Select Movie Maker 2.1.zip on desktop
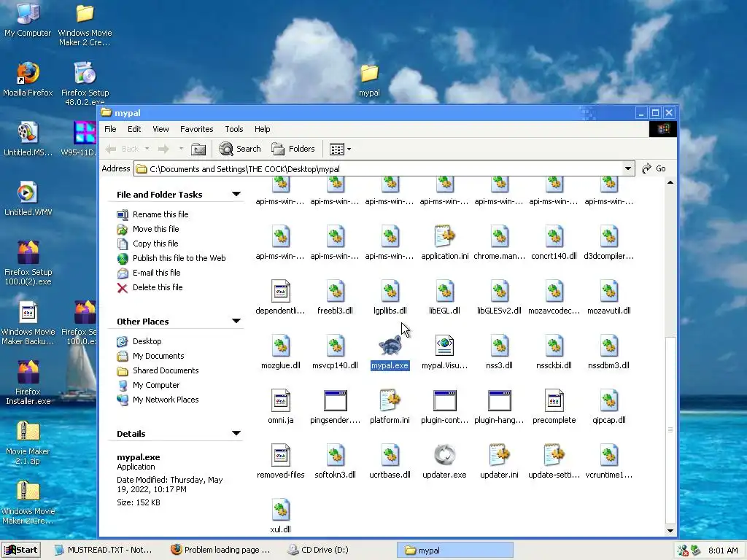 pos(28,443)
